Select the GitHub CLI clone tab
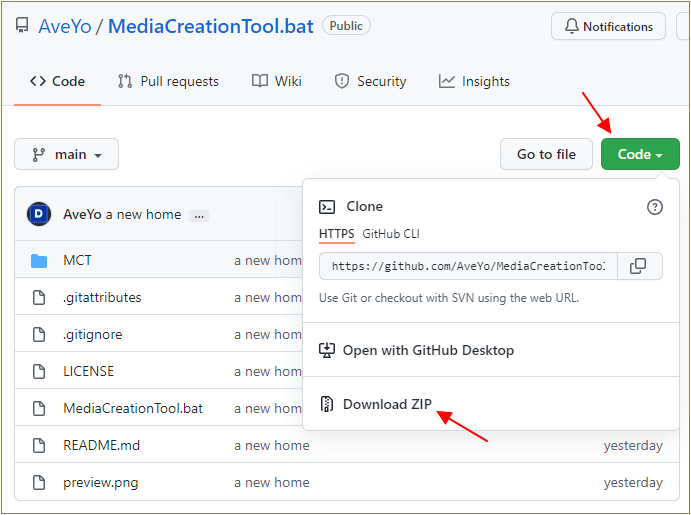 pos(391,234)
